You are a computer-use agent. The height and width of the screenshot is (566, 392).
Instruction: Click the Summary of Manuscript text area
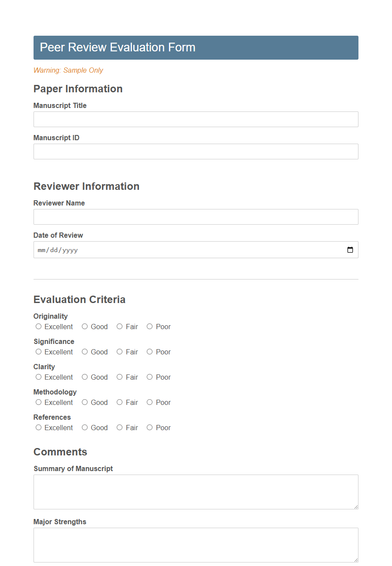(196, 491)
